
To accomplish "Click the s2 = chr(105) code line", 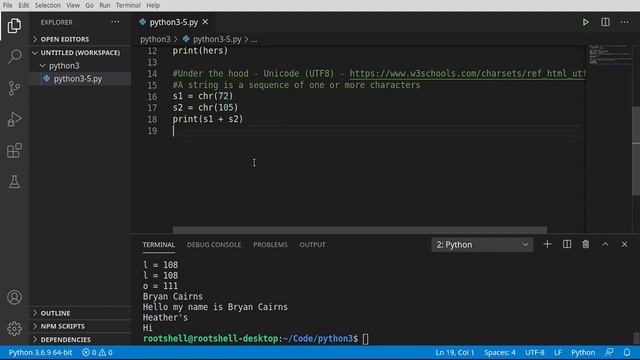I will point(205,108).
